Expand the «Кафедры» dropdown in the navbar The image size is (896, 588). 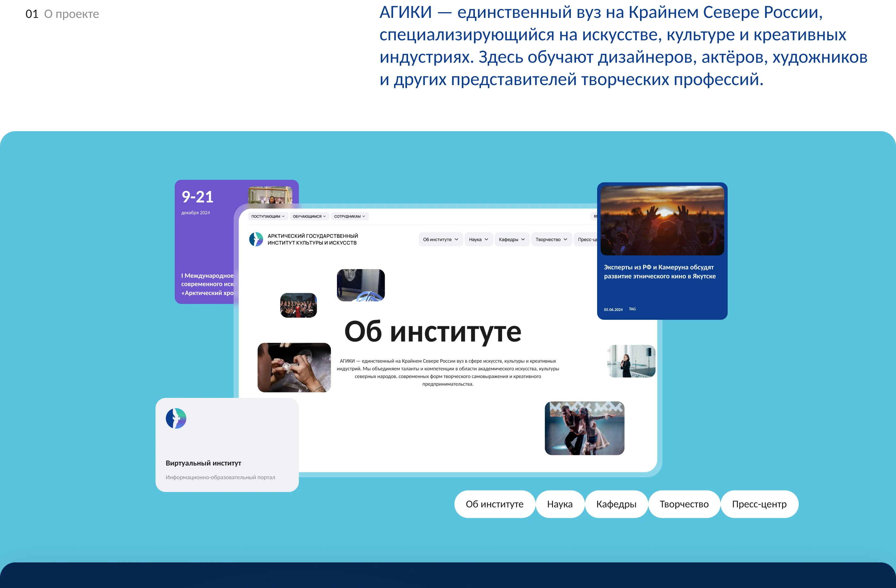pos(512,239)
